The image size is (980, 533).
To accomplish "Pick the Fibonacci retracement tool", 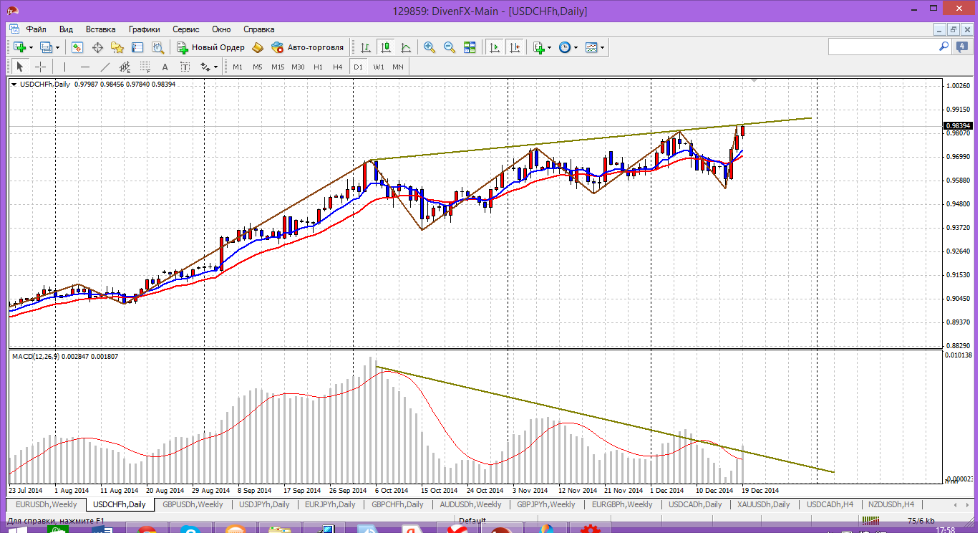I will click(145, 67).
